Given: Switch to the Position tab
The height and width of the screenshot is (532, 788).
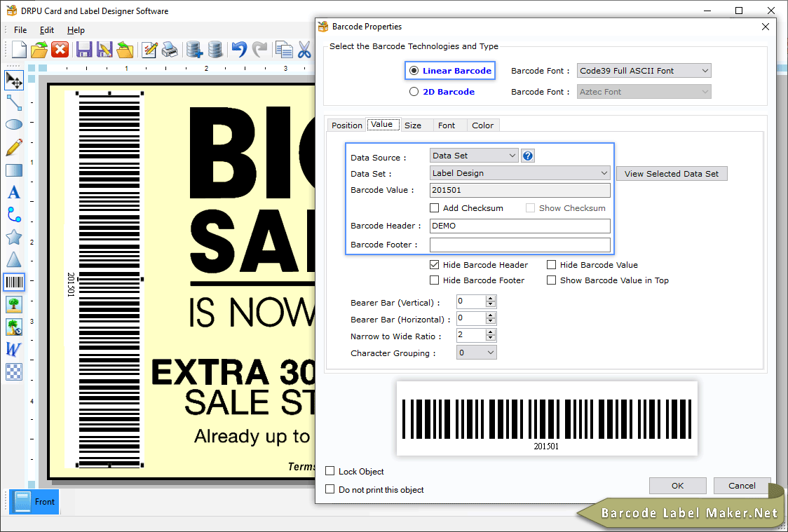Looking at the screenshot, I should (x=347, y=125).
